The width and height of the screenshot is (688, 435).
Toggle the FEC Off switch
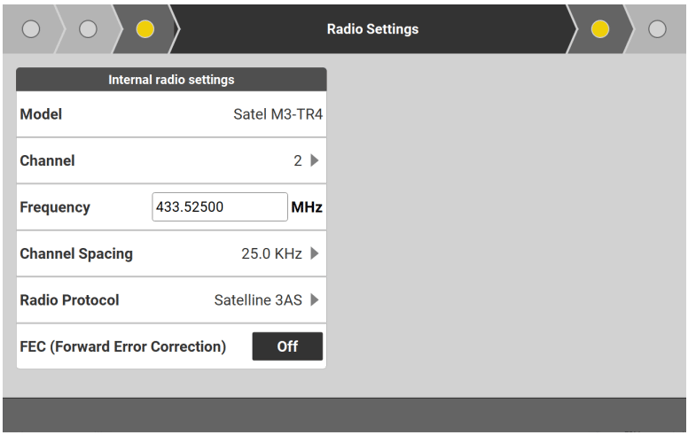point(287,347)
